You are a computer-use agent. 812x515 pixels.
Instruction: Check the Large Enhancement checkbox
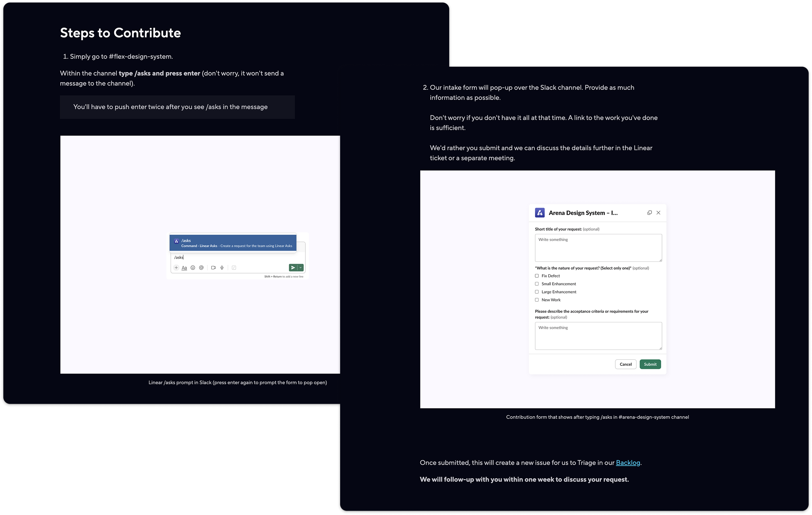tap(537, 292)
